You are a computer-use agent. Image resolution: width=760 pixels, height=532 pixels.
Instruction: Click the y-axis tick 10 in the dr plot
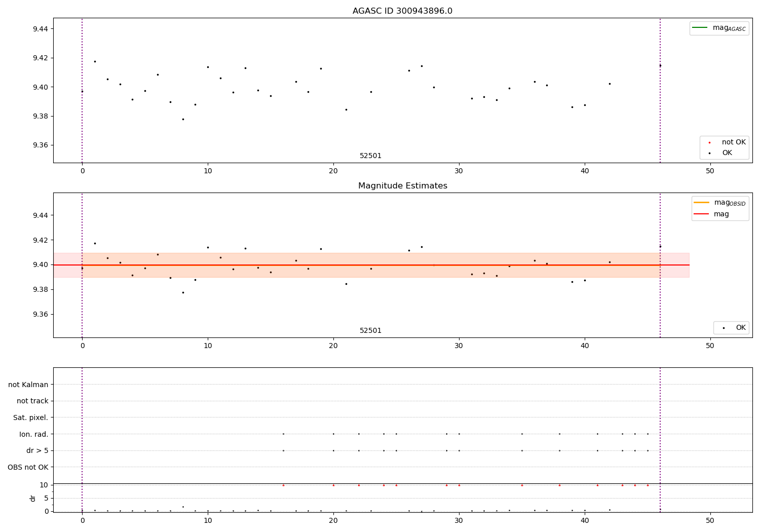click(44, 485)
